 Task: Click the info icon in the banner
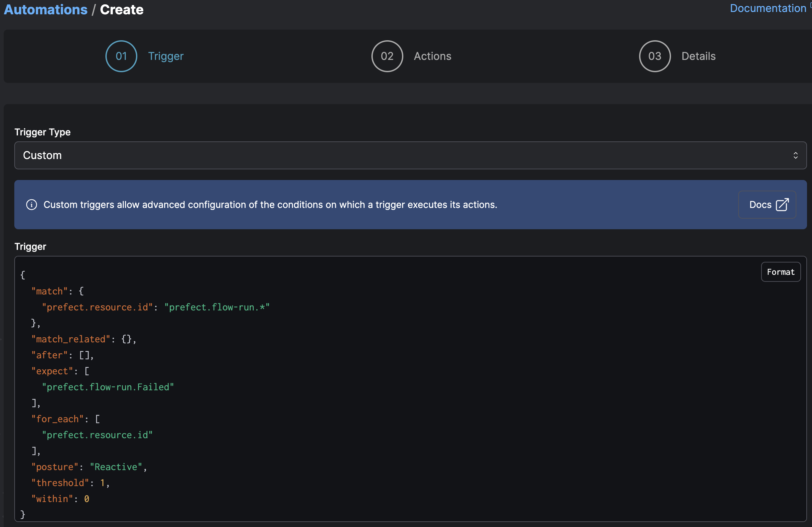[x=32, y=205]
